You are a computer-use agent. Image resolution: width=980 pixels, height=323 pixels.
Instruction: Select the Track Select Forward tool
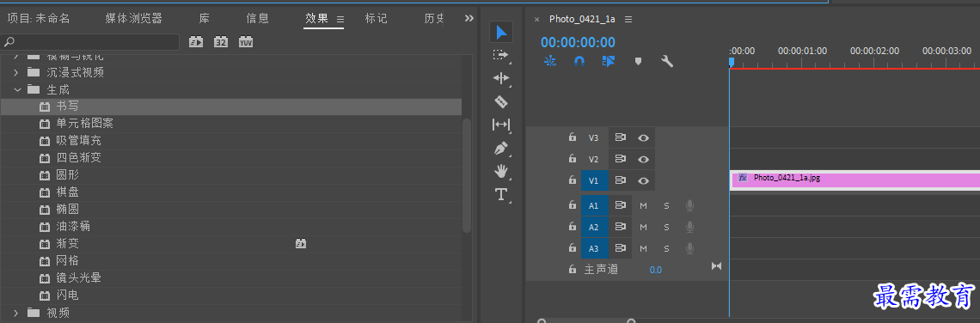pyautogui.click(x=500, y=55)
